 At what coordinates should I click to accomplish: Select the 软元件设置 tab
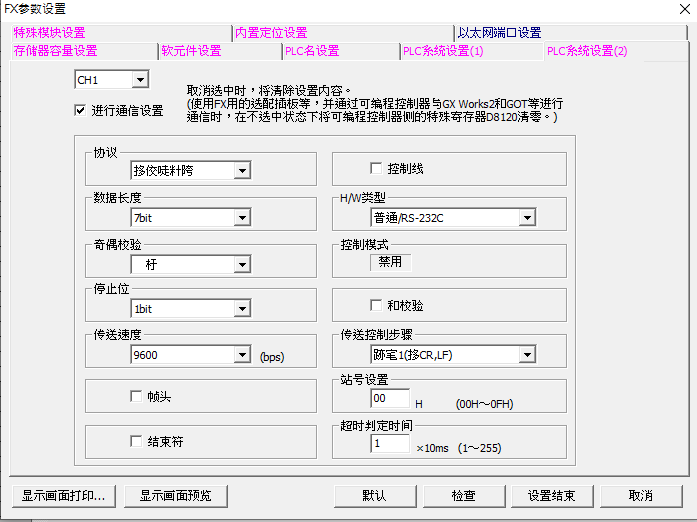pos(191,51)
